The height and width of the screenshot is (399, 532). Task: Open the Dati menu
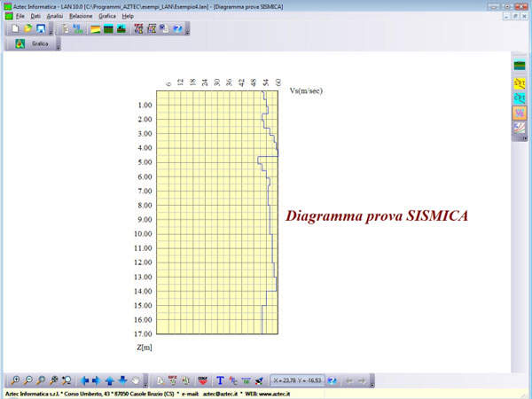pyautogui.click(x=35, y=16)
